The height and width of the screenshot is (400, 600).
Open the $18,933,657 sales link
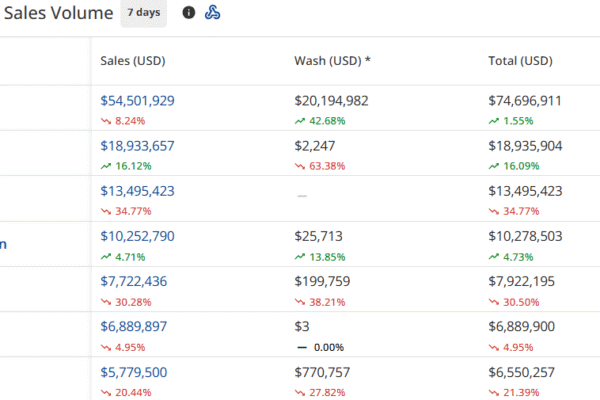(138, 146)
